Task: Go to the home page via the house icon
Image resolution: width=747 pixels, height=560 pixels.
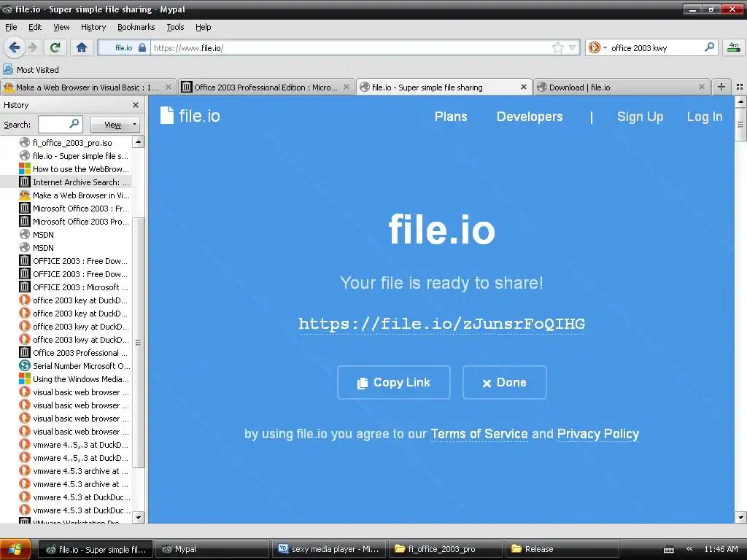Action: pyautogui.click(x=82, y=47)
